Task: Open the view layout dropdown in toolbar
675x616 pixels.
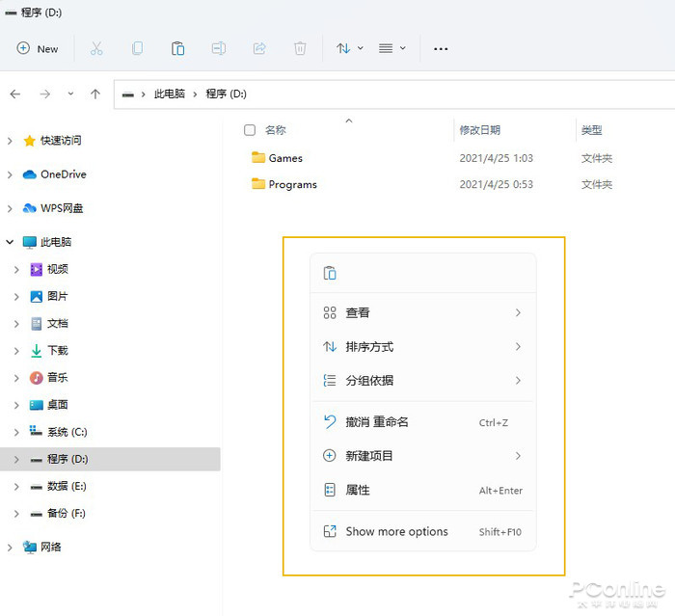Action: tap(391, 48)
